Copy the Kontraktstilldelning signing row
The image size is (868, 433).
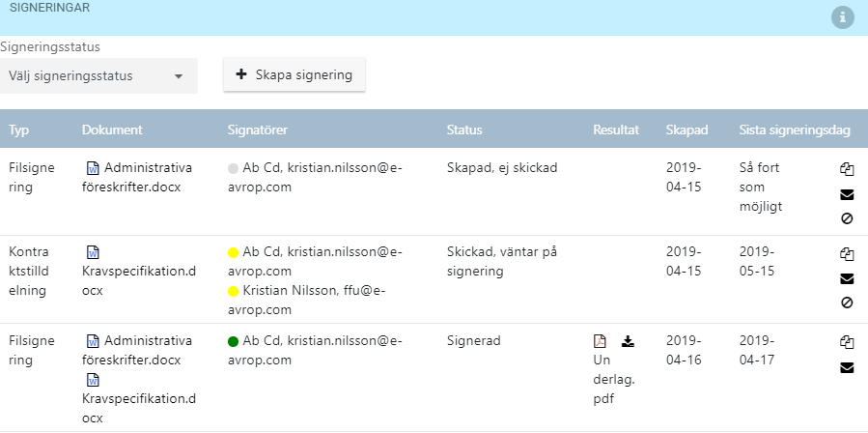(847, 254)
